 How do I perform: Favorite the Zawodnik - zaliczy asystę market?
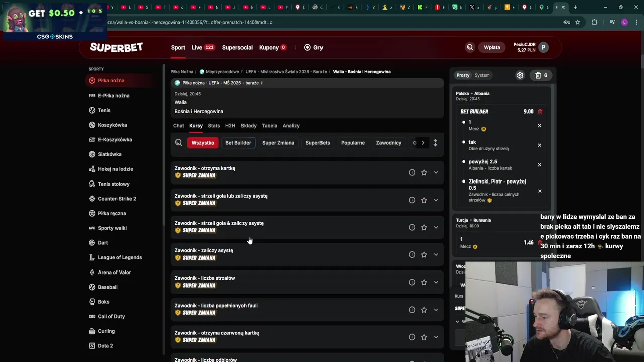pos(424,255)
